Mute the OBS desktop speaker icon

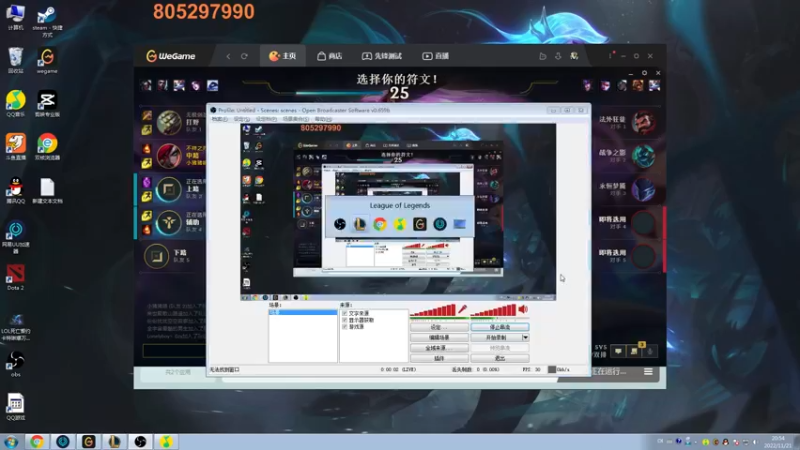523,309
